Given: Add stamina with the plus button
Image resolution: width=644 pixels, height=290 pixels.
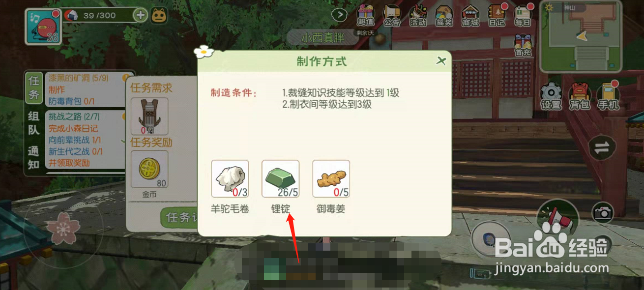Looking at the screenshot, I should pyautogui.click(x=141, y=15).
